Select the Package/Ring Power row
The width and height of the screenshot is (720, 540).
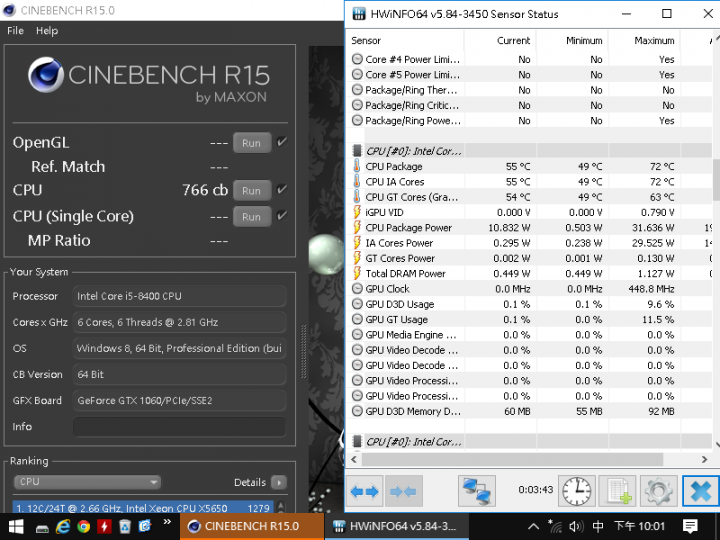click(530, 120)
